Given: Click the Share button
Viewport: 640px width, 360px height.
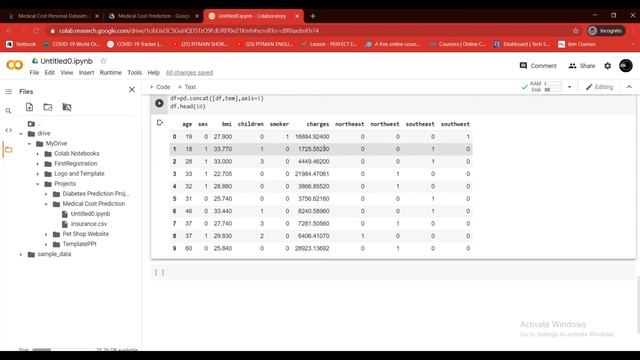Looking at the screenshot, I should tap(582, 66).
